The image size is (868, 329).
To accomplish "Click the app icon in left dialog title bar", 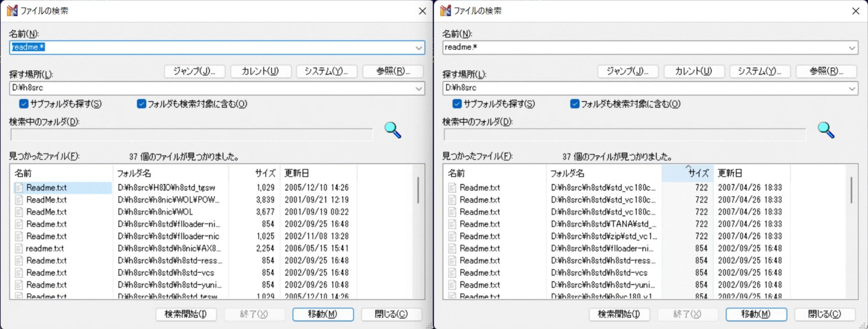I will [x=12, y=11].
